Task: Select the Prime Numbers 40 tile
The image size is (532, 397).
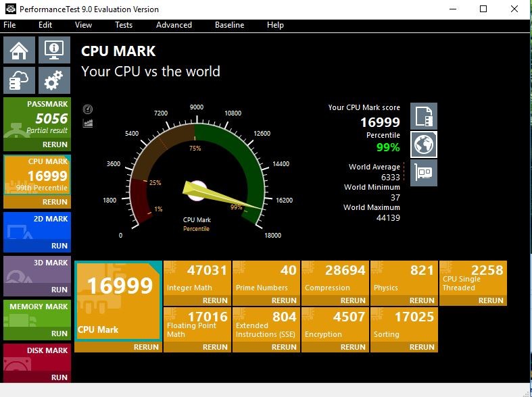Action: (266, 278)
